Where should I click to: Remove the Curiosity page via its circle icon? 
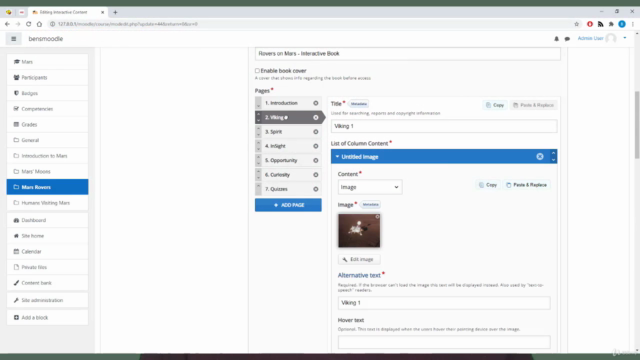coord(316,174)
